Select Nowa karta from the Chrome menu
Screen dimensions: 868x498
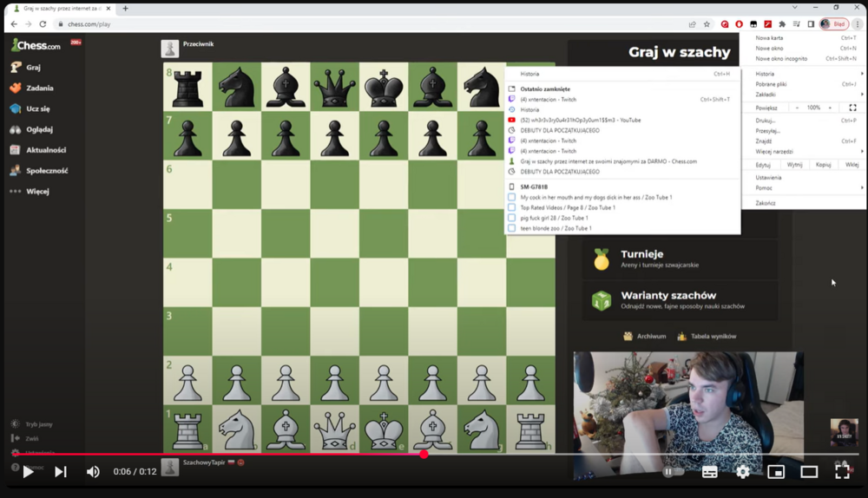coord(805,38)
